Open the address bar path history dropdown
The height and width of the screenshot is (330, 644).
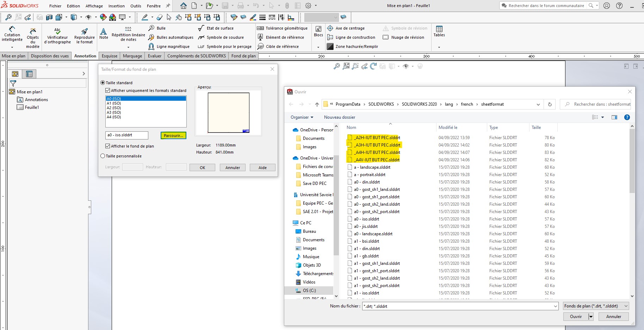(538, 104)
